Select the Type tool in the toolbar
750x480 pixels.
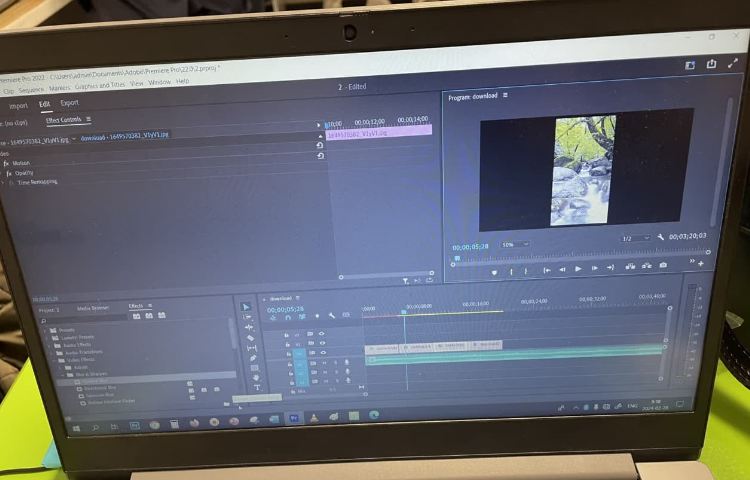(x=257, y=387)
